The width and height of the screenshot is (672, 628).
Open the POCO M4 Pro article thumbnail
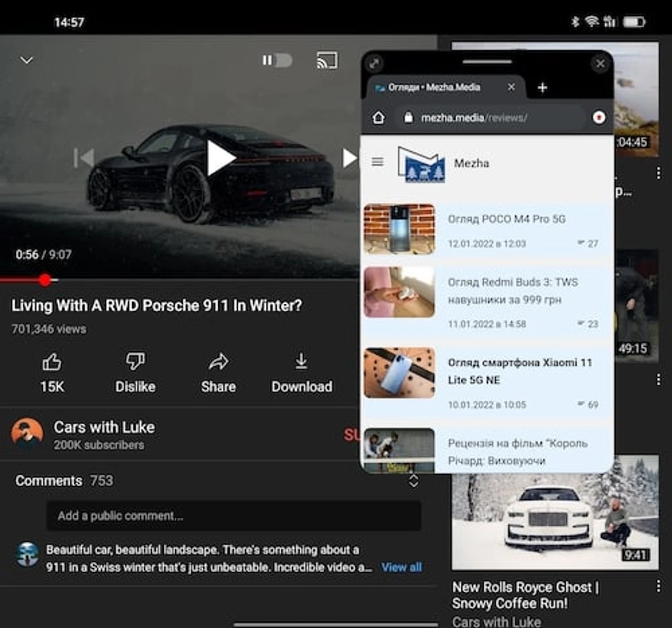tap(399, 229)
